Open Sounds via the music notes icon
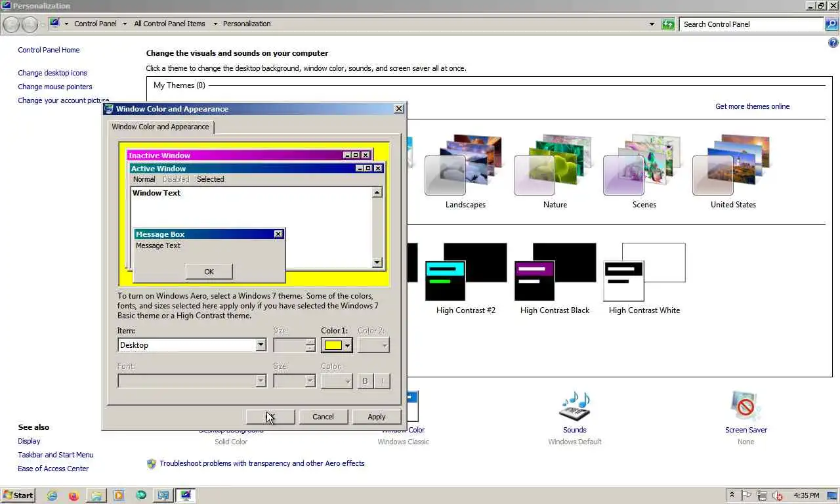This screenshot has height=504, width=840. pyautogui.click(x=574, y=406)
